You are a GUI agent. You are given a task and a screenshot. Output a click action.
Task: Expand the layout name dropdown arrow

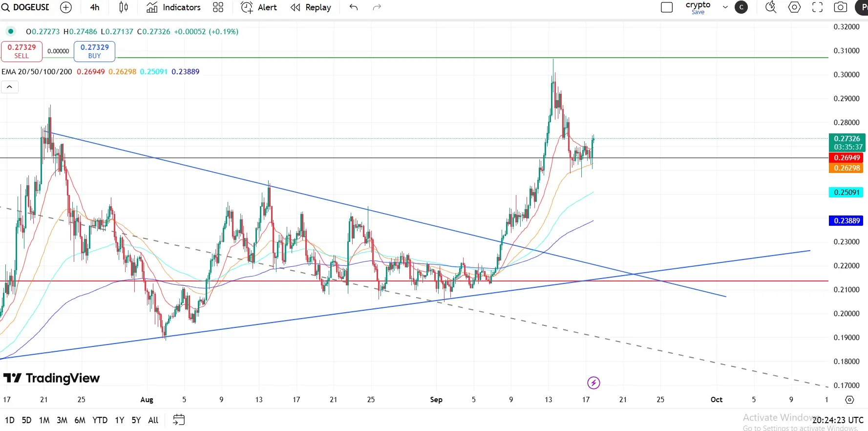coord(725,7)
